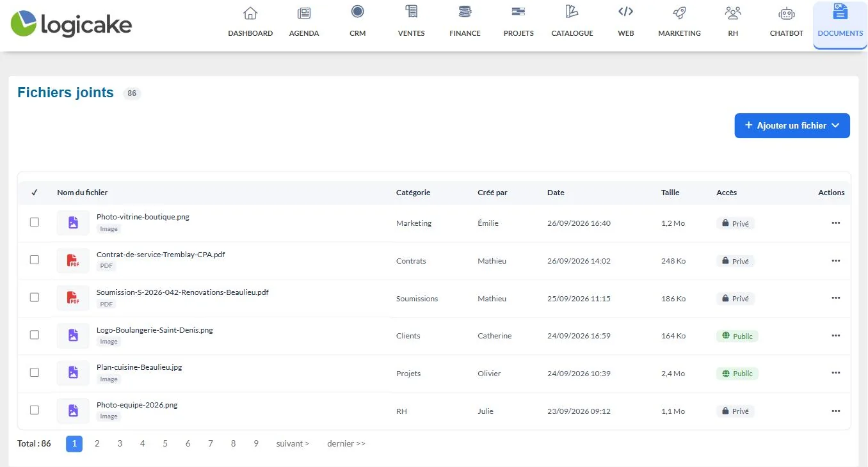Open the Finance coins icon
The image size is (868, 467).
coord(465,12)
